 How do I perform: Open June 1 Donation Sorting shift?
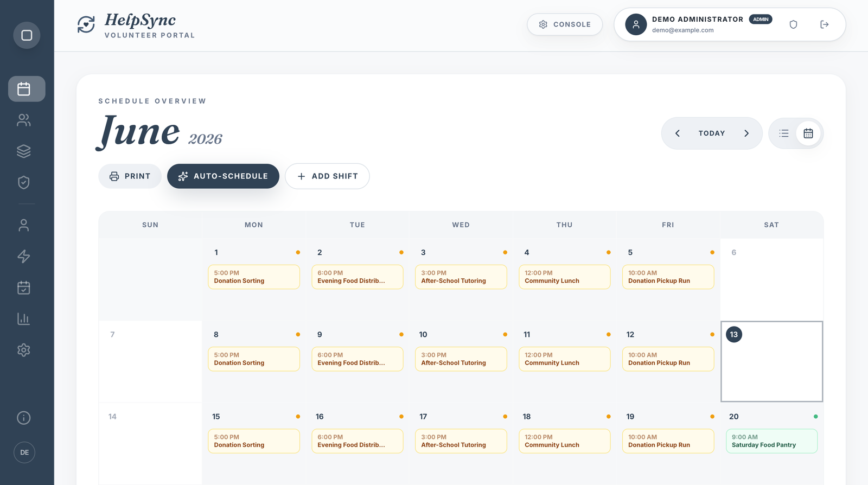[x=254, y=277]
